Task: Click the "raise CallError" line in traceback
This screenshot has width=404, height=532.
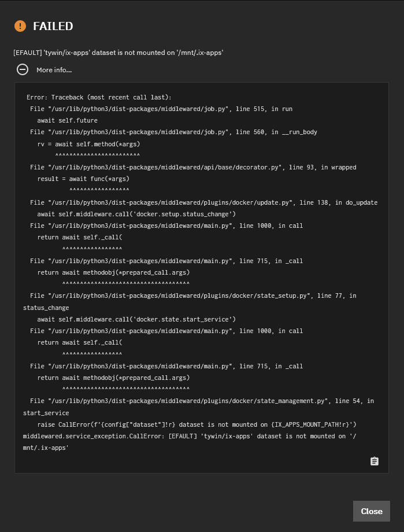Action: pyautogui.click(x=197, y=424)
